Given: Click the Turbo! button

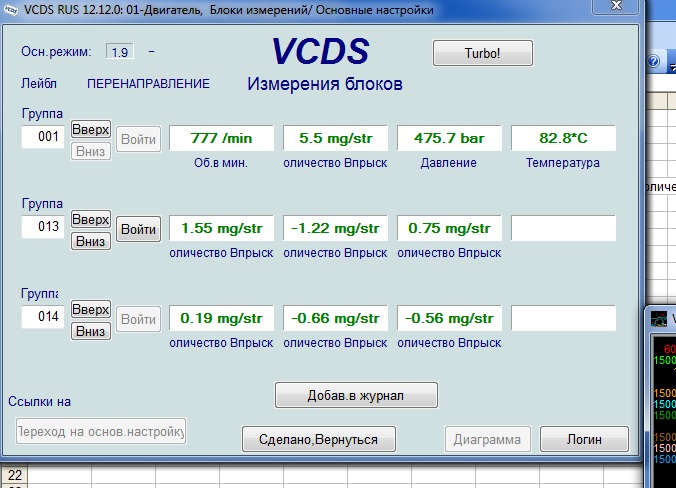Looking at the screenshot, I should point(482,53).
